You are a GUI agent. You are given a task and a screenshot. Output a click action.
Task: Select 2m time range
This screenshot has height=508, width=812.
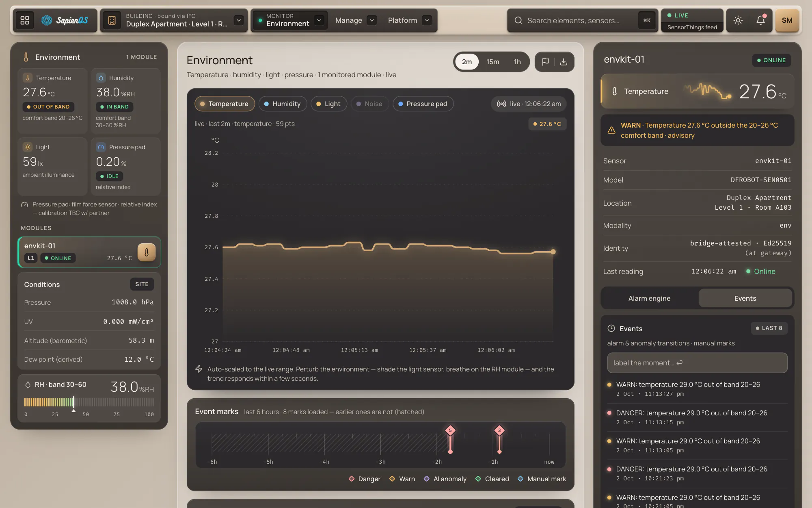[x=467, y=62]
